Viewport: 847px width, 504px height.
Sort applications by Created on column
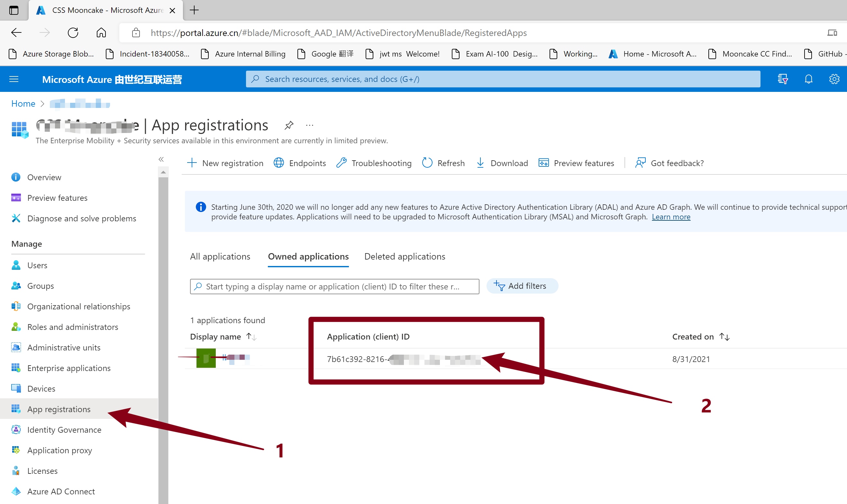pyautogui.click(x=724, y=337)
